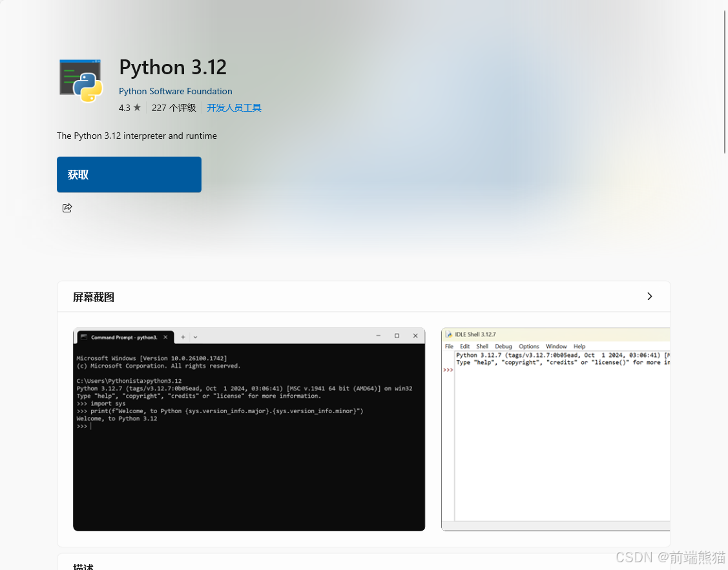
Task: Open the IDLE Shell screenshot thumbnail
Action: coord(556,429)
